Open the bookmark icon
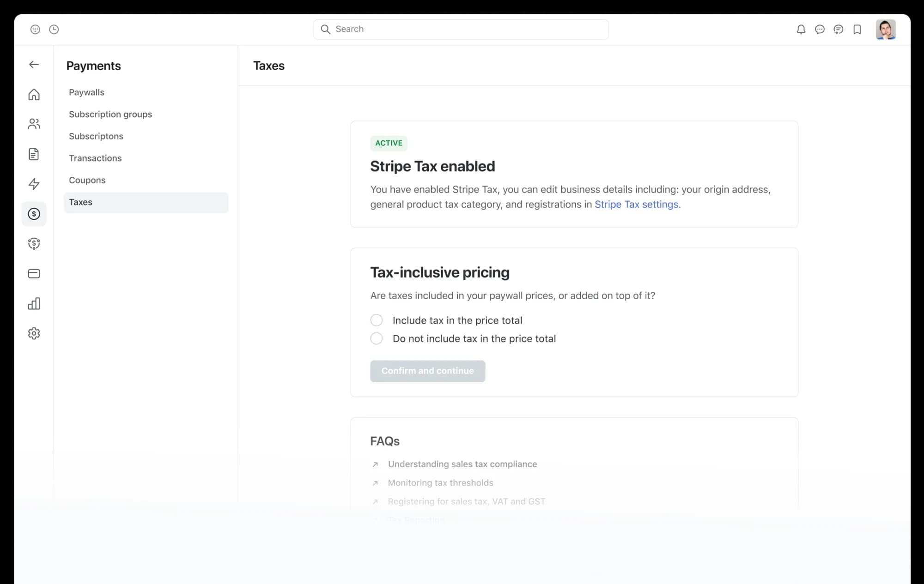This screenshot has height=584, width=924. [x=857, y=30]
